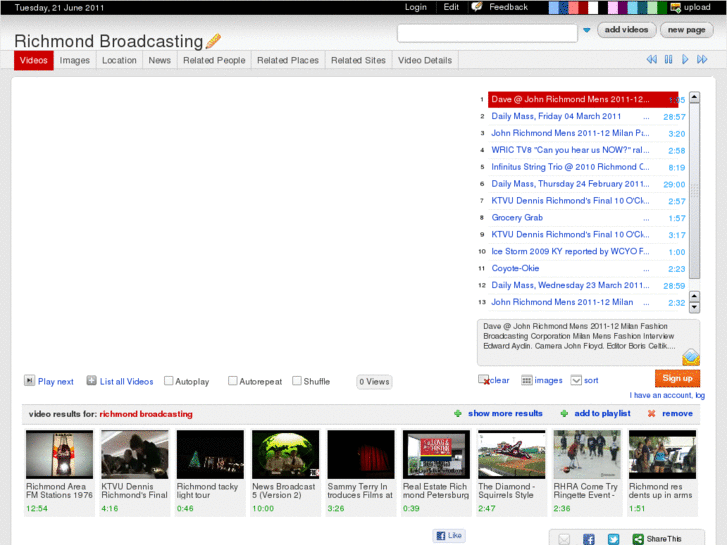
Task: Click the red X beside remove
Action: (x=651, y=413)
